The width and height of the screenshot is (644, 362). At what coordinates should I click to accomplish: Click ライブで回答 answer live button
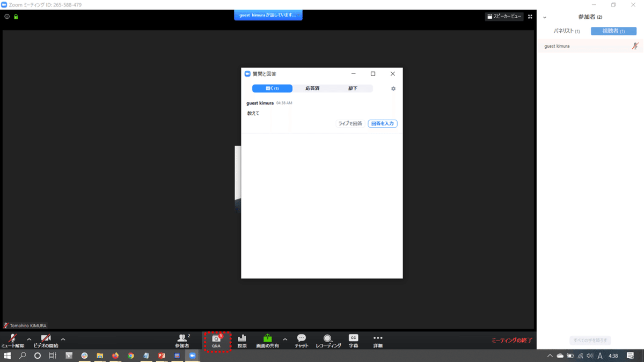(x=350, y=123)
